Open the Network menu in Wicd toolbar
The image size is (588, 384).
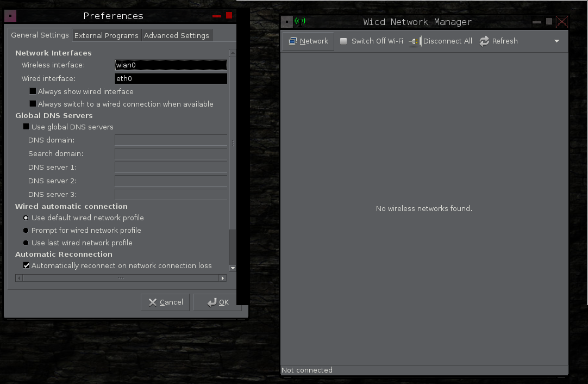pyautogui.click(x=308, y=41)
